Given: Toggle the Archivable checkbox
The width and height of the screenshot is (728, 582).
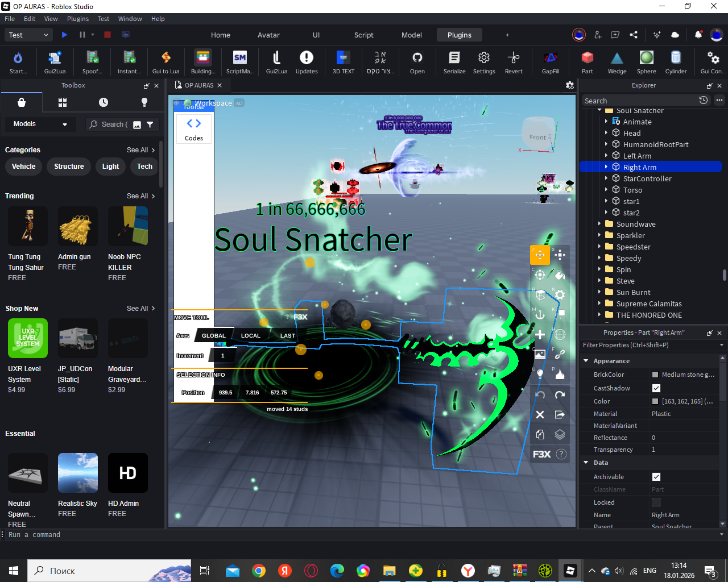Looking at the screenshot, I should pos(656,477).
